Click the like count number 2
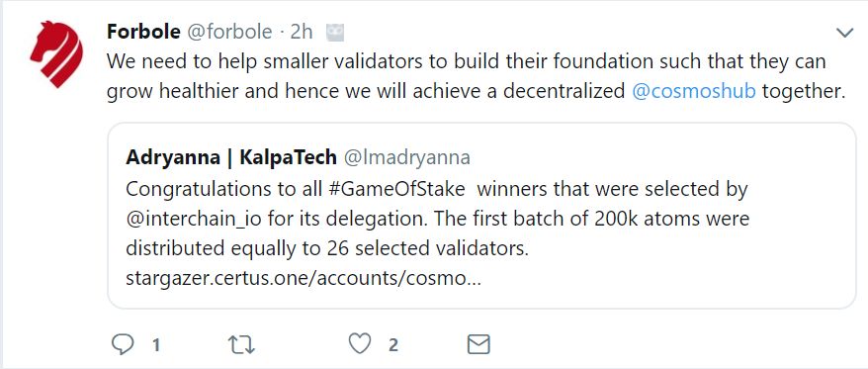This screenshot has width=868, height=369. click(393, 345)
